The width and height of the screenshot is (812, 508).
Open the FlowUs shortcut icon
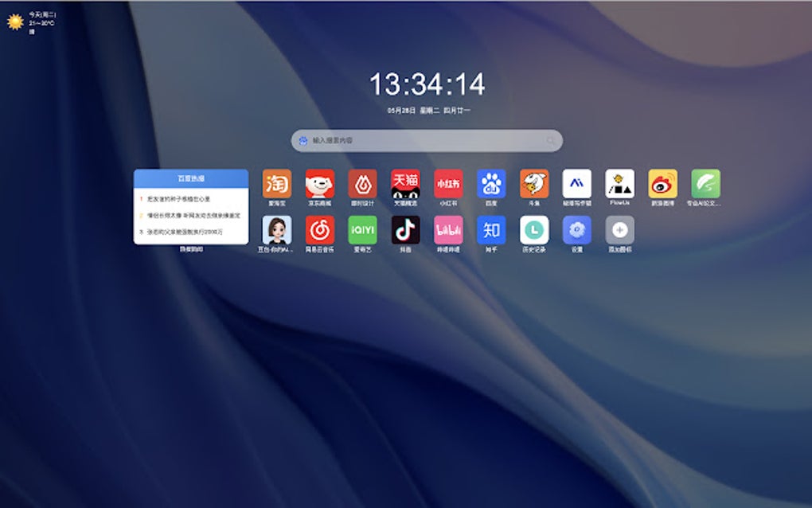coord(619,183)
